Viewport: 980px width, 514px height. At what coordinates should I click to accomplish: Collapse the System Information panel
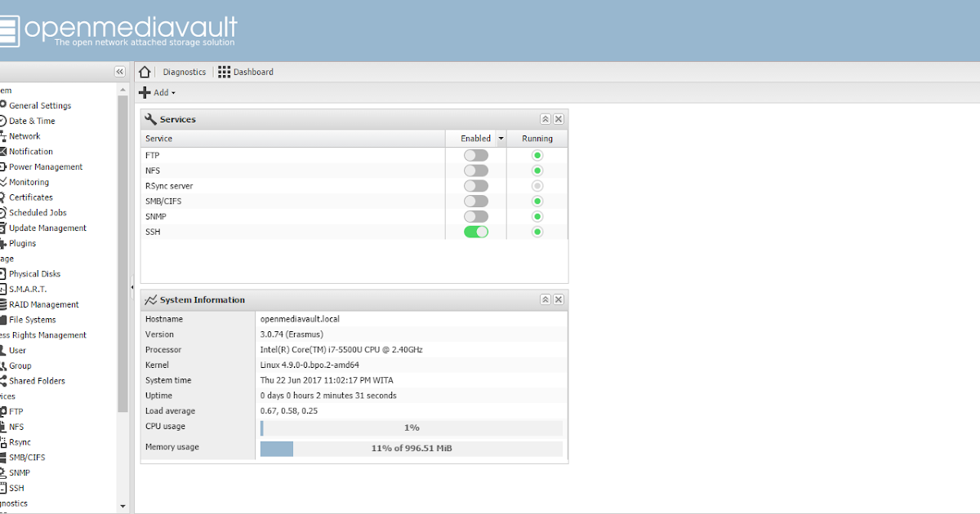point(546,299)
